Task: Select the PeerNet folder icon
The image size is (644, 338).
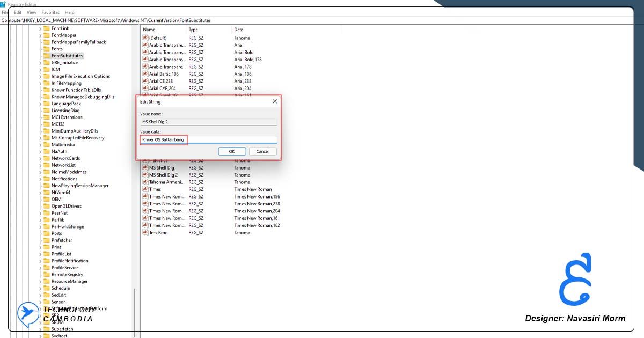Action: point(47,213)
